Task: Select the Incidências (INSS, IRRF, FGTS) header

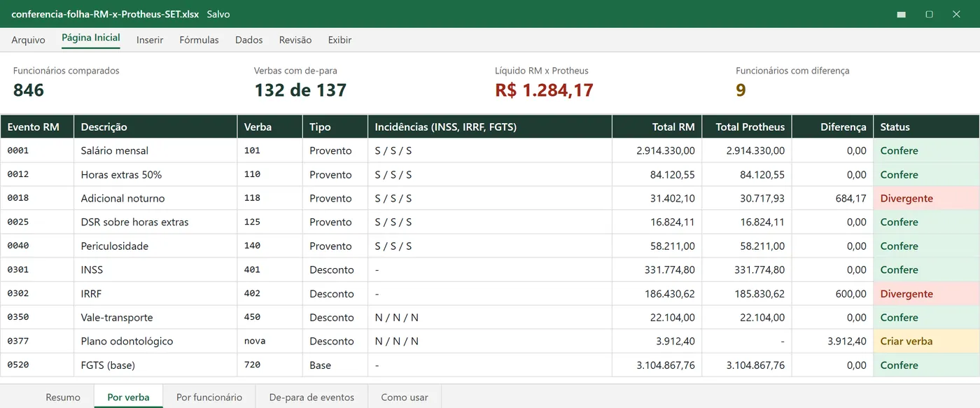Action: pos(490,127)
